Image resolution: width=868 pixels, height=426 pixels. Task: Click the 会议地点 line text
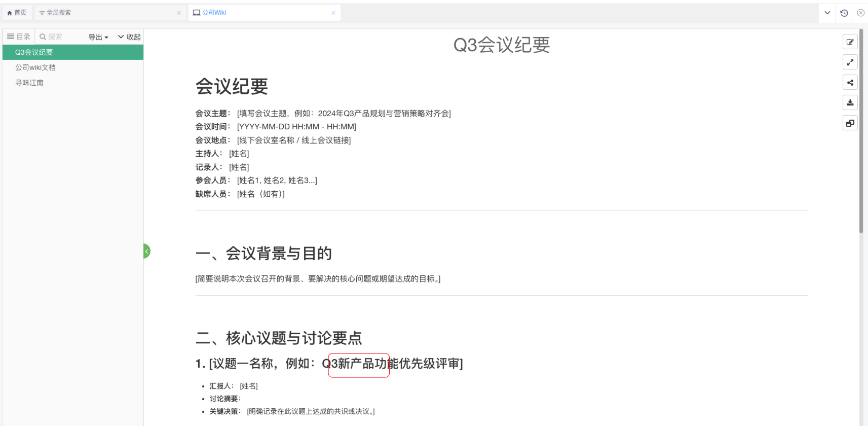coord(273,140)
